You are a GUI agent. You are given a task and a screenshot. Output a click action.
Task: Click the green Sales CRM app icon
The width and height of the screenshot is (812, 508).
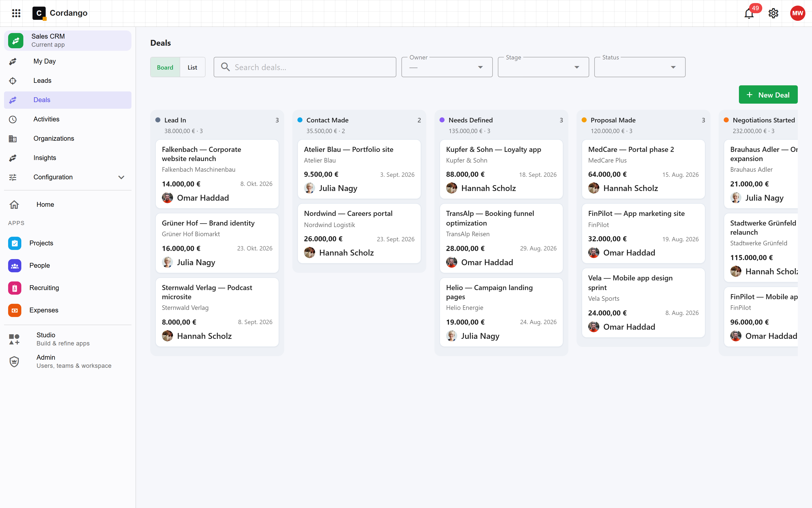pyautogui.click(x=16, y=41)
